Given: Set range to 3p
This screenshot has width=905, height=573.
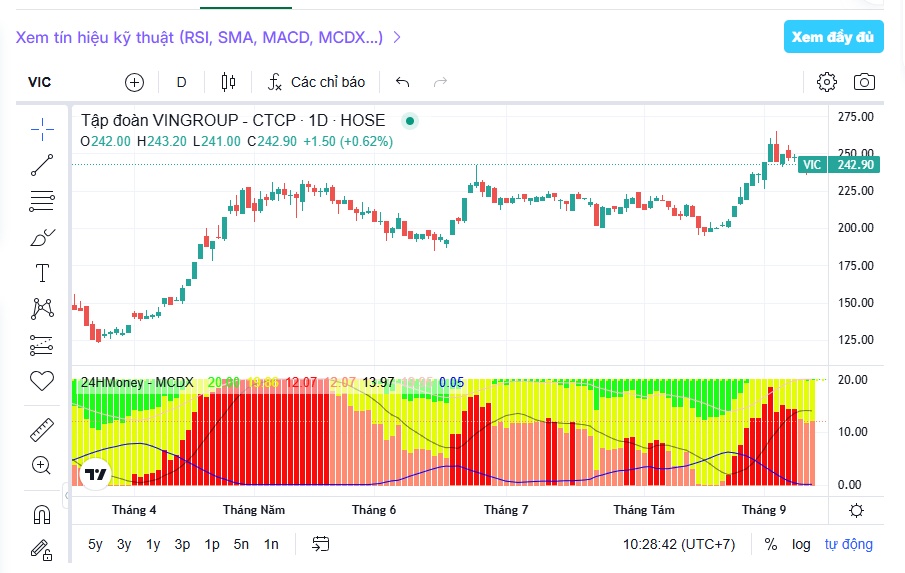Looking at the screenshot, I should (x=182, y=544).
